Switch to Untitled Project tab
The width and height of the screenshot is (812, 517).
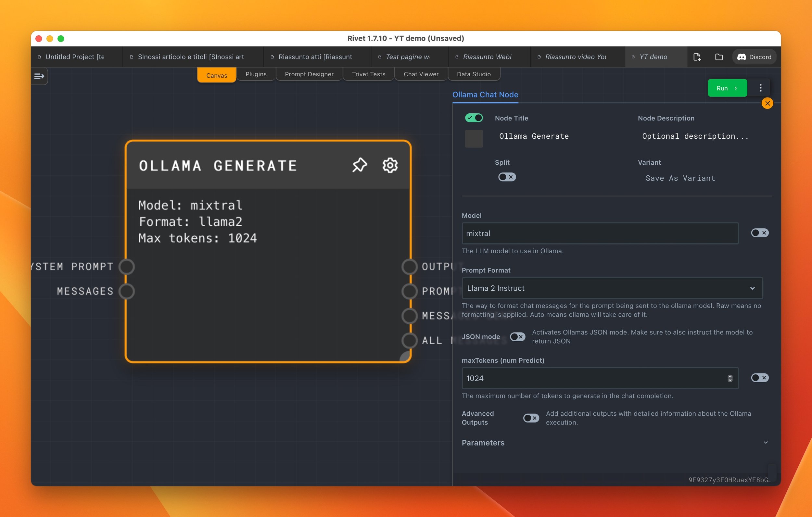[77, 57]
